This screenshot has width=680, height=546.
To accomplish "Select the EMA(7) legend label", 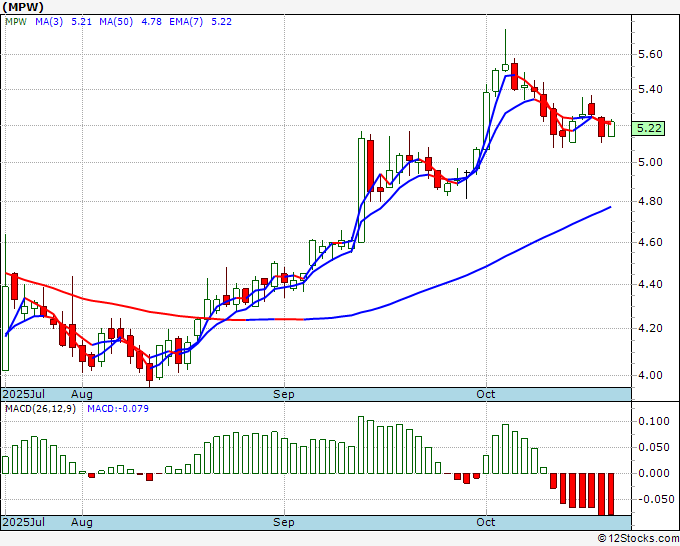I will (x=186, y=22).
